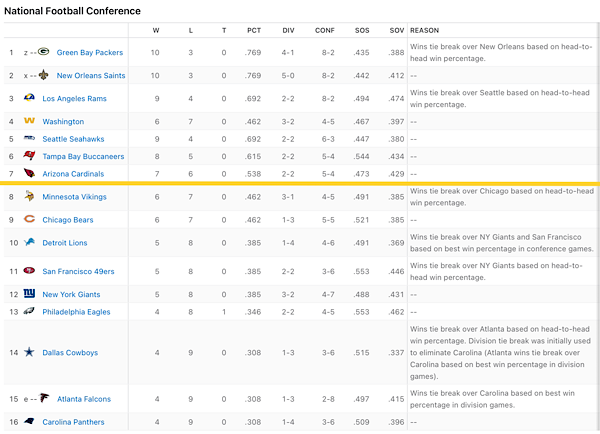The width and height of the screenshot is (600, 434).
Task: Click the New York Giants ny logo
Action: tap(29, 294)
